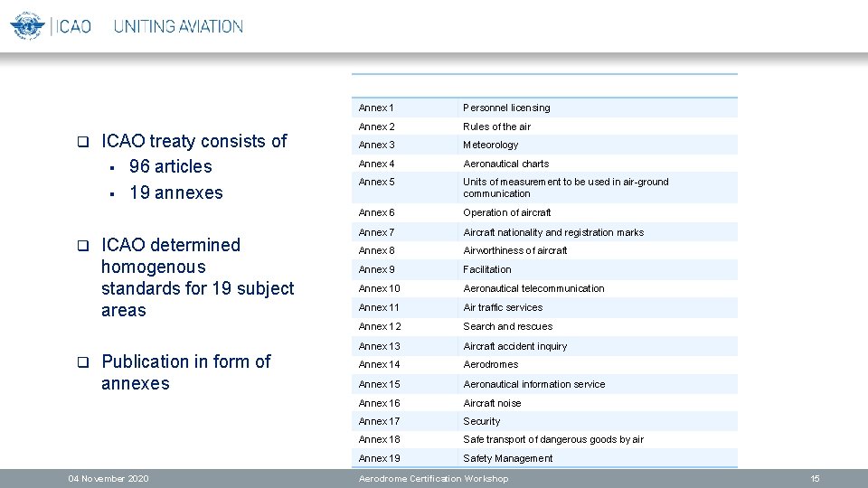Image resolution: width=868 pixels, height=488 pixels.
Task: Click the '96 articles' sub-bullet
Action: click(x=171, y=166)
